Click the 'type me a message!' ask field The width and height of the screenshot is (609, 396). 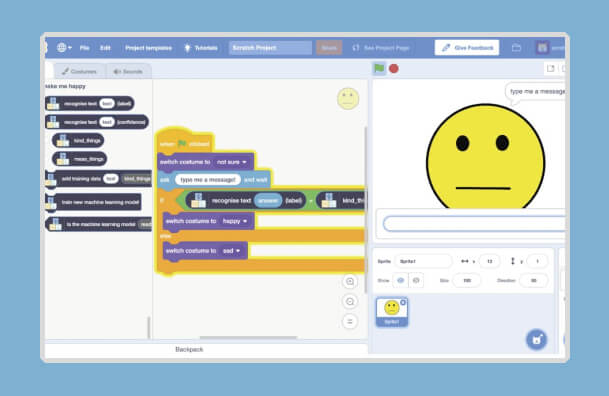[208, 180]
